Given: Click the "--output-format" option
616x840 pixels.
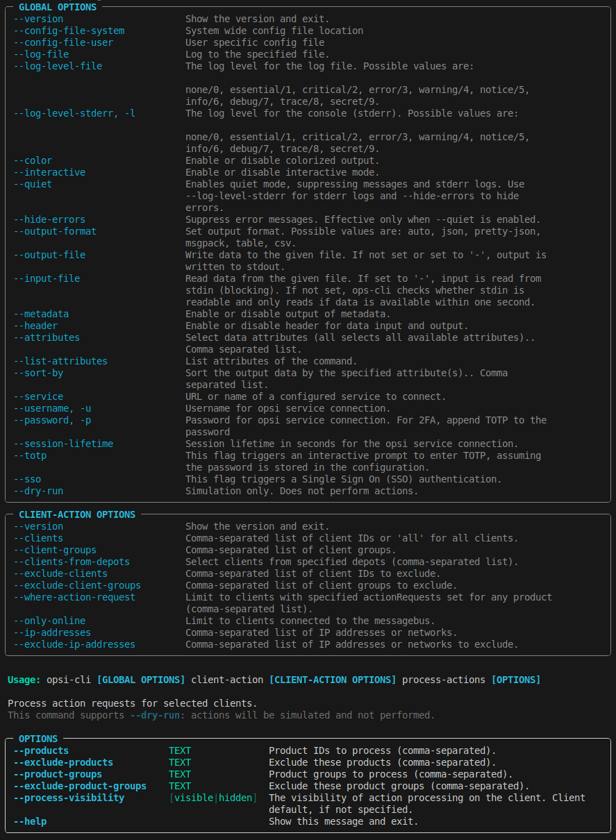Looking at the screenshot, I should coord(55,231).
